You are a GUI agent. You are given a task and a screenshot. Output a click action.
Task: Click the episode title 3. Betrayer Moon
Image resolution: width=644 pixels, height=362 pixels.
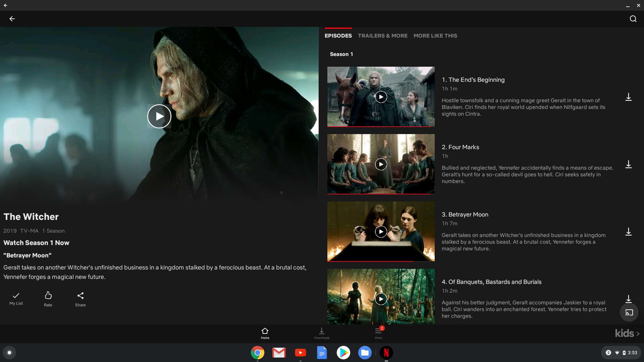tap(465, 215)
